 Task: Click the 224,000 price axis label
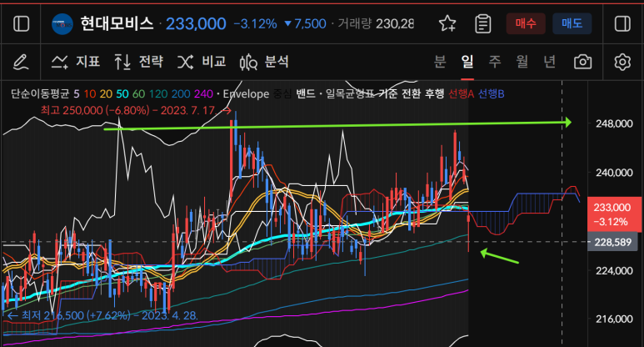pos(614,270)
